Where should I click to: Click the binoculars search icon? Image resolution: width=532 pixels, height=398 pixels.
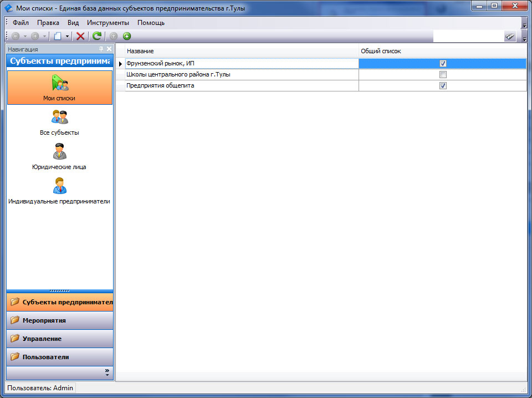click(x=510, y=36)
